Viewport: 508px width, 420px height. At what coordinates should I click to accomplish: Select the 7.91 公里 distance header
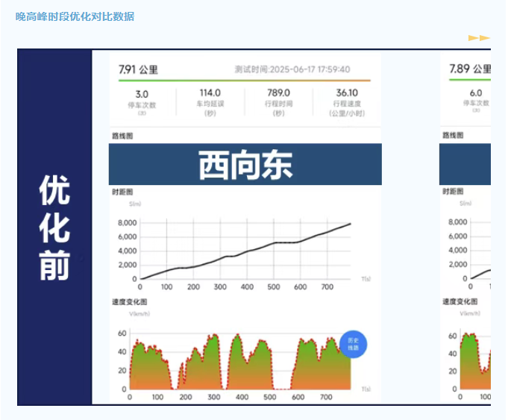pos(139,69)
